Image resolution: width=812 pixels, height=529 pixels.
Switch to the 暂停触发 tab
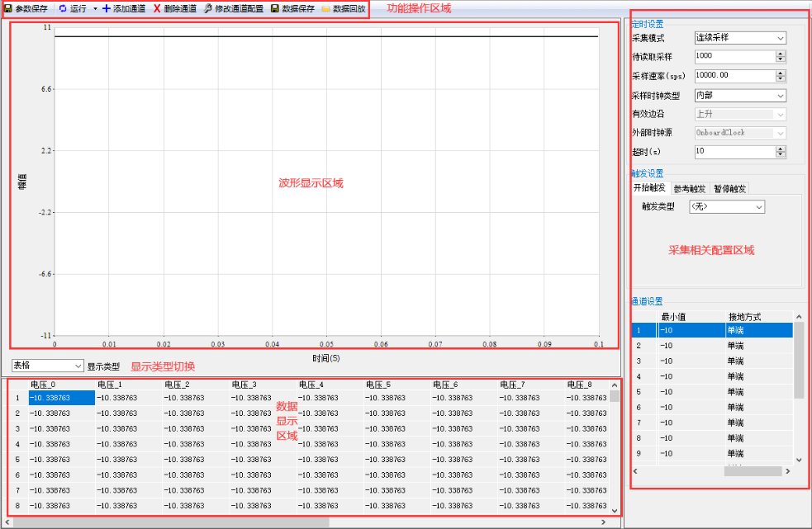click(x=729, y=188)
